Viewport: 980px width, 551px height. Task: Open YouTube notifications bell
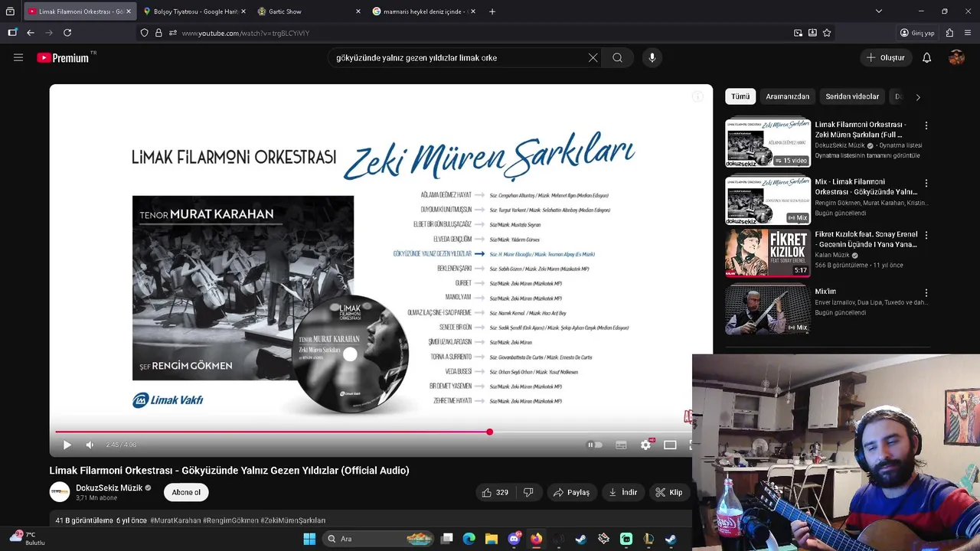[926, 57]
